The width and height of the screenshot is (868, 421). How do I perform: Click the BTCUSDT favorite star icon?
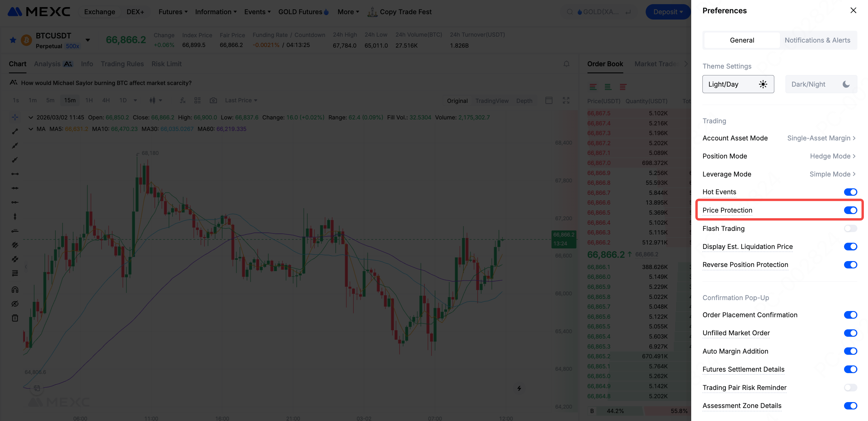click(13, 40)
